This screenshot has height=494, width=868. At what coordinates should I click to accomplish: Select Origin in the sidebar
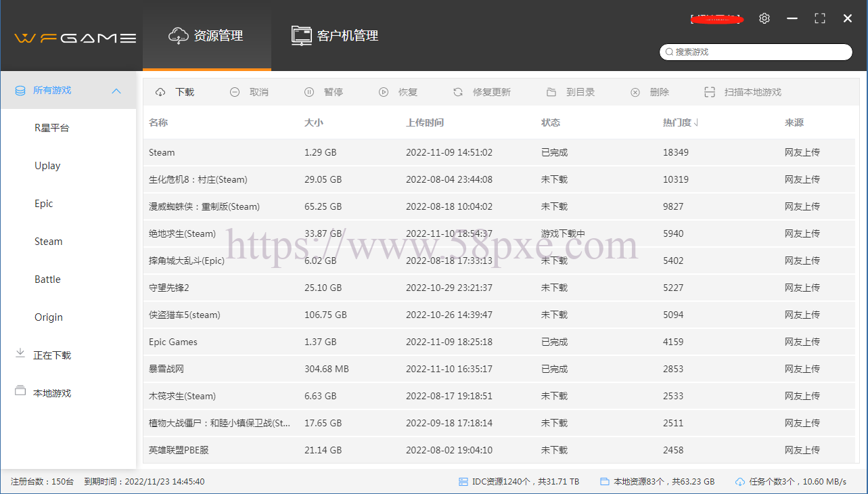point(49,317)
